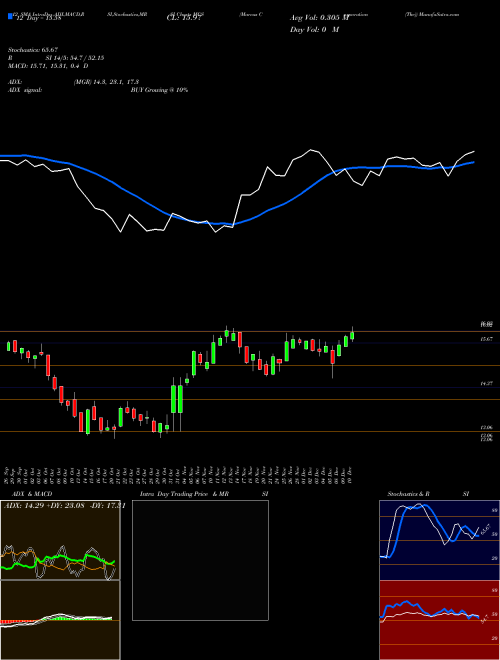Click the '63.67' label in Stochastics panel
500x660 pixels.
click(485, 529)
